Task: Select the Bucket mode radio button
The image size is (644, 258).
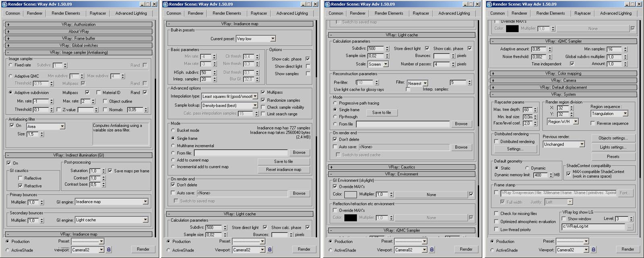Action: click(x=173, y=130)
